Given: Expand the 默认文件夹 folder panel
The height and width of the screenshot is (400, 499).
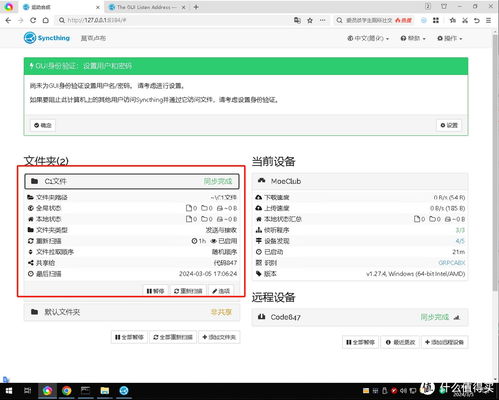Looking at the screenshot, I should pyautogui.click(x=132, y=312).
